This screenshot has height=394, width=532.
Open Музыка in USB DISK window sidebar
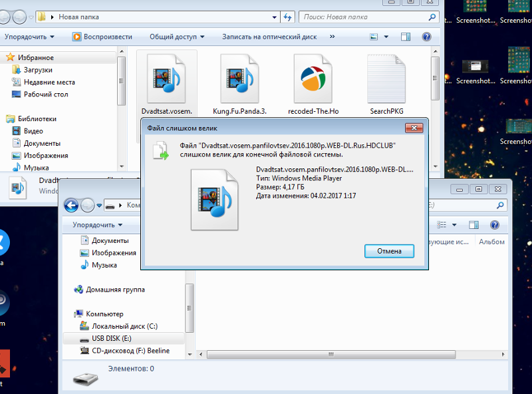pyautogui.click(x=104, y=265)
